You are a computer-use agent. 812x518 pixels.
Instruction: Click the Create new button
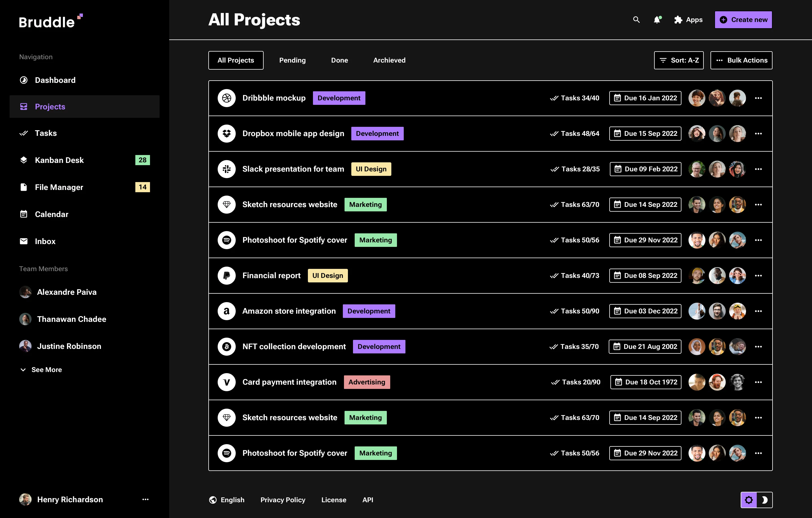743,19
